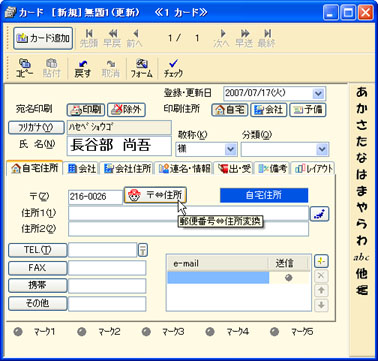Set print address to 自宅

230,110
